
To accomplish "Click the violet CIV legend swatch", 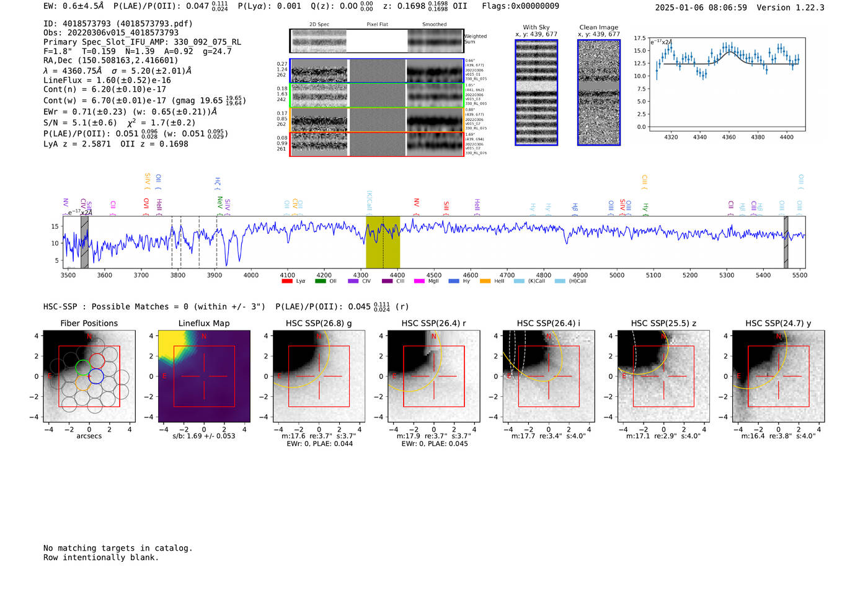I will pyautogui.click(x=353, y=281).
